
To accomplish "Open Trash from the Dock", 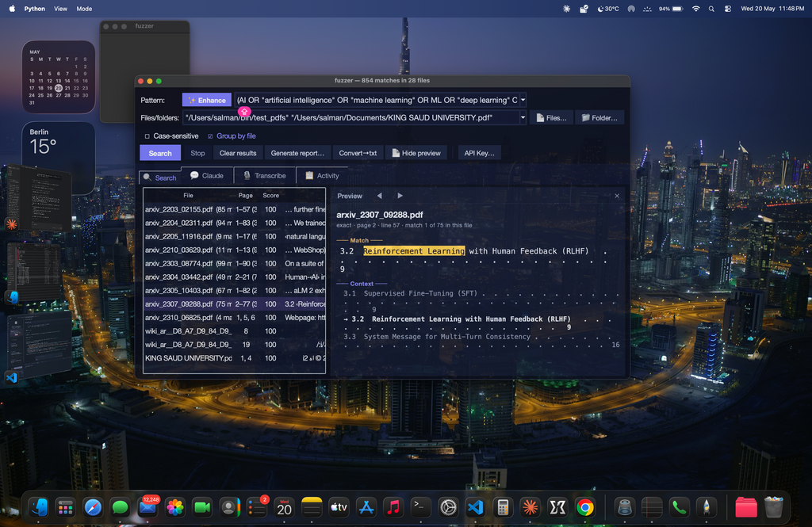I will tap(773, 507).
